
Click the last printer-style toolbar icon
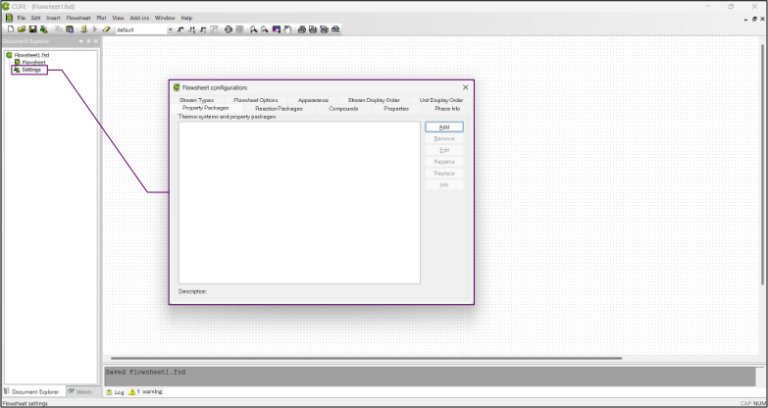[x=336, y=29]
